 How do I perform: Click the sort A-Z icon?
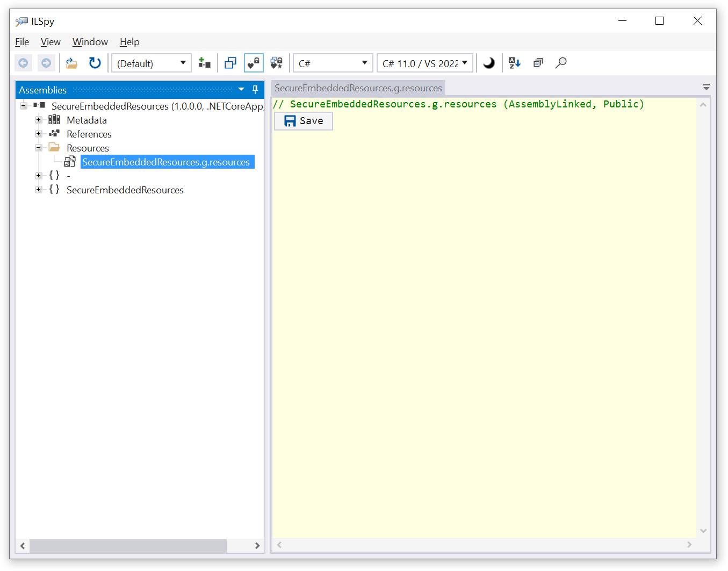[514, 63]
